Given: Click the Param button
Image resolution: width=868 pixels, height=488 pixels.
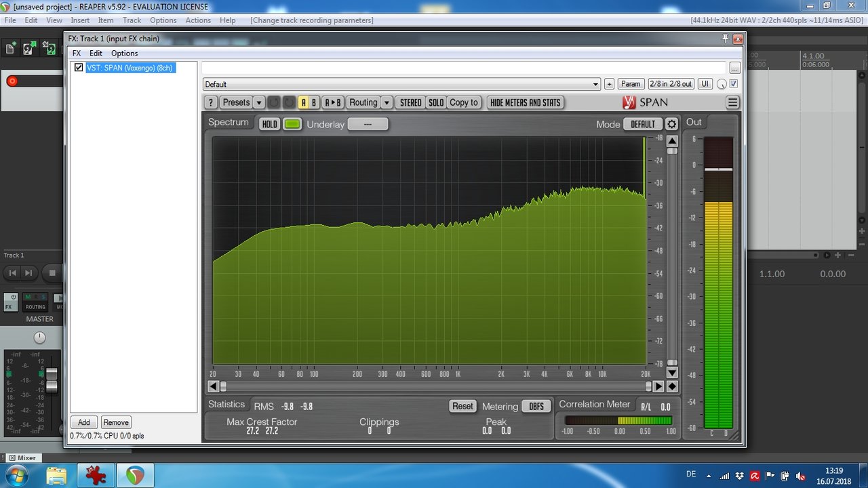Looking at the screenshot, I should click(x=631, y=84).
